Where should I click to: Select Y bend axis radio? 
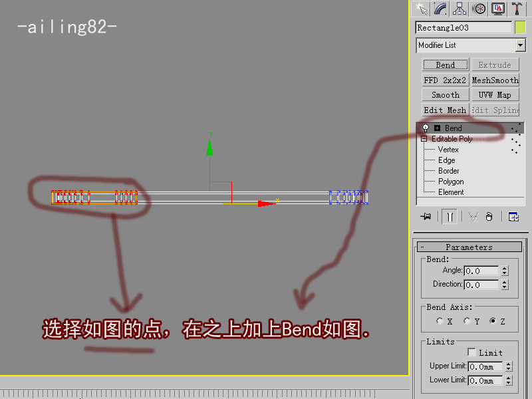[x=467, y=321]
